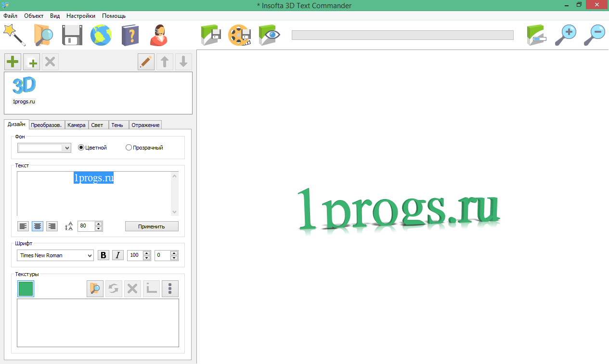Image resolution: width=609 pixels, height=364 pixels.
Task: Select the green texture color swatch
Action: [x=26, y=289]
